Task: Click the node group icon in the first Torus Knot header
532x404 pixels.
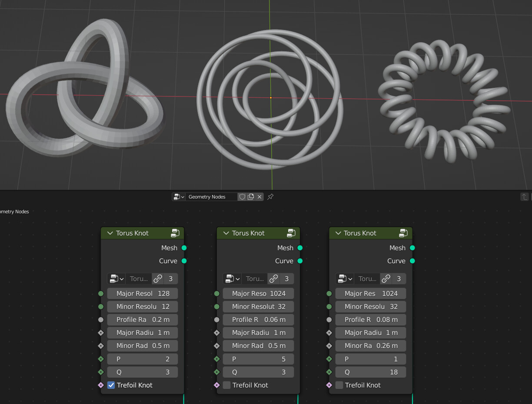Action: 175,233
